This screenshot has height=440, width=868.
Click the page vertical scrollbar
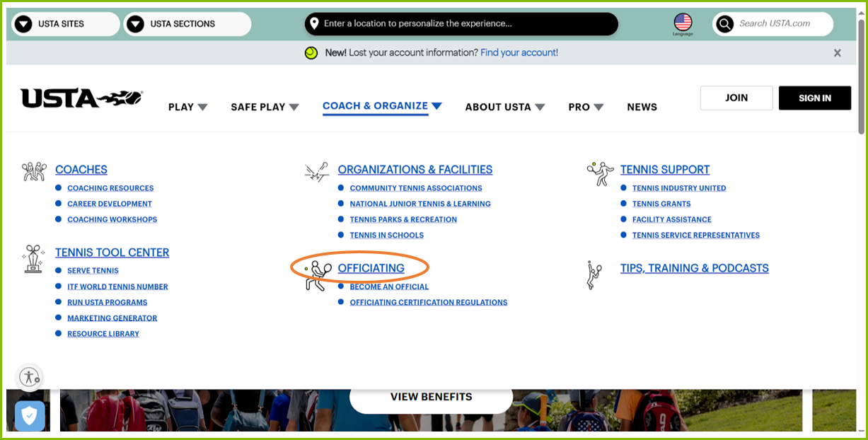point(861,78)
